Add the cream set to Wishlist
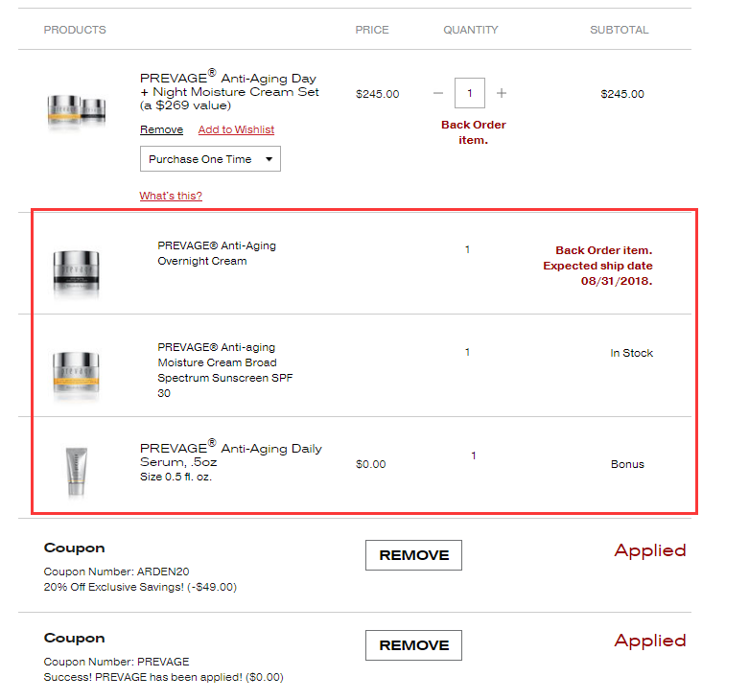 click(x=236, y=129)
